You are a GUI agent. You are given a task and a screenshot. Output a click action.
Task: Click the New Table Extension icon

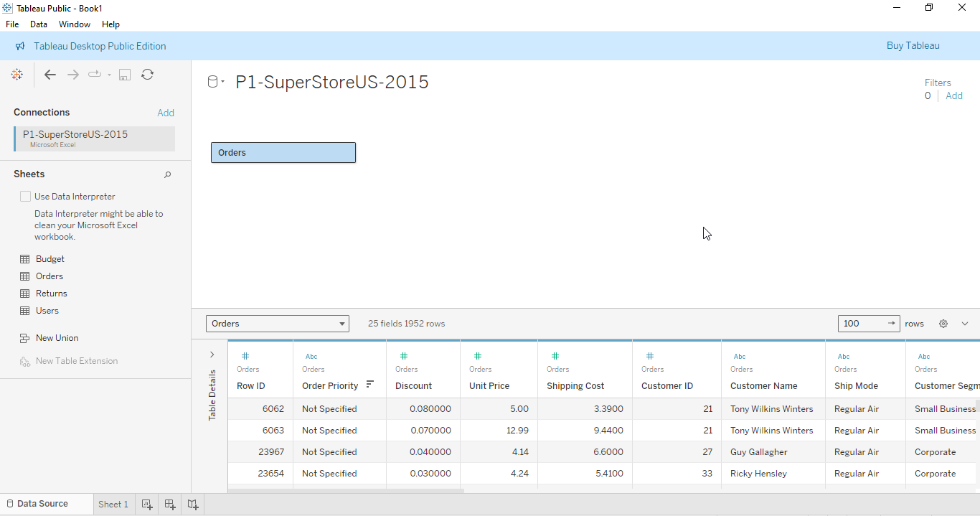pos(24,361)
